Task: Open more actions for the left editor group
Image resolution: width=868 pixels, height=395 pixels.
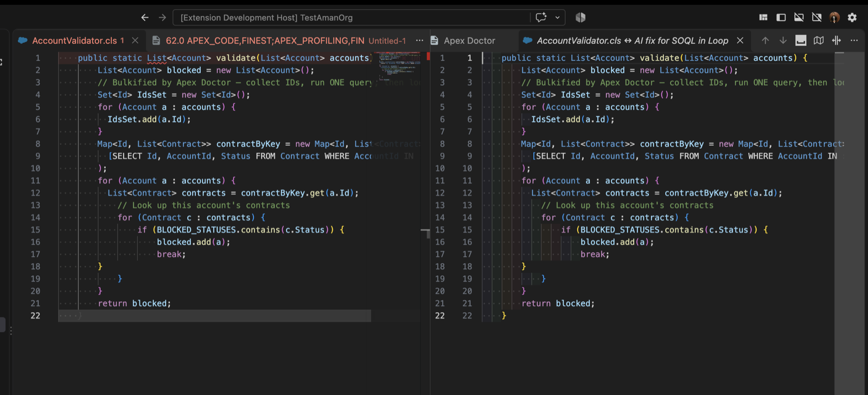Action: [419, 41]
